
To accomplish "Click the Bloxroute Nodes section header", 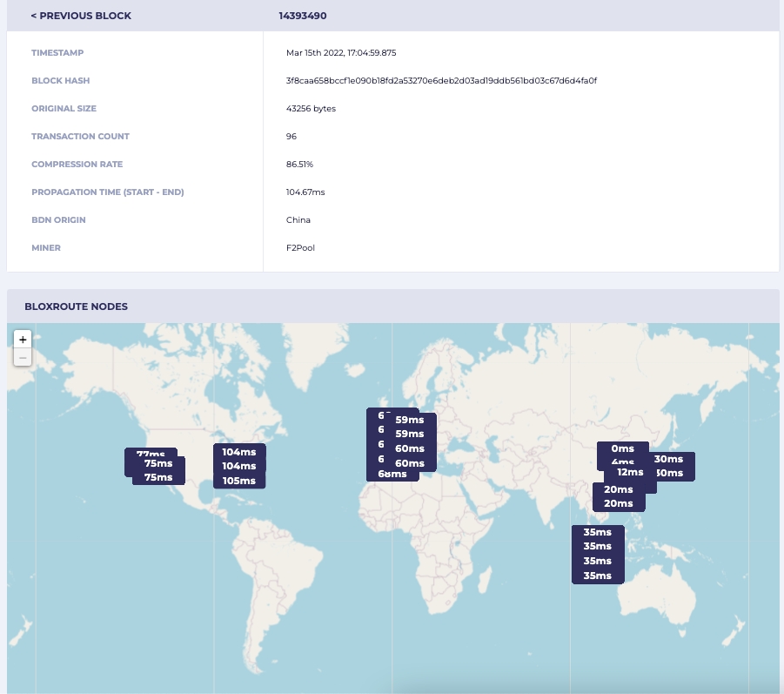I will [x=77, y=307].
